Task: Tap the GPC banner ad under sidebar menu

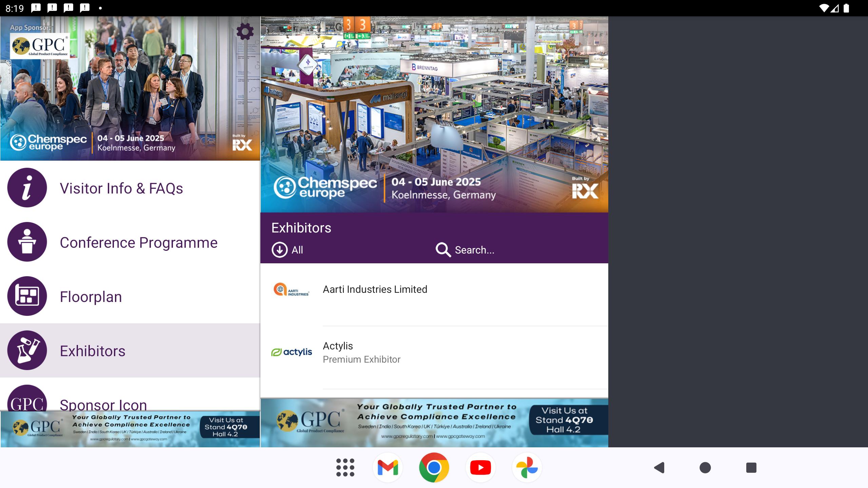Action: (x=130, y=429)
